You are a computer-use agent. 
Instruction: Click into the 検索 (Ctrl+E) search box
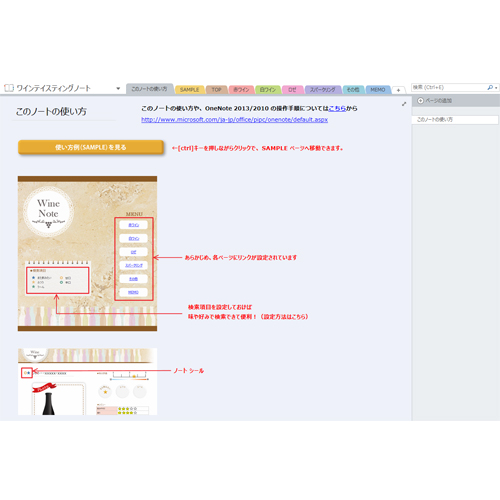pyautogui.click(x=449, y=87)
